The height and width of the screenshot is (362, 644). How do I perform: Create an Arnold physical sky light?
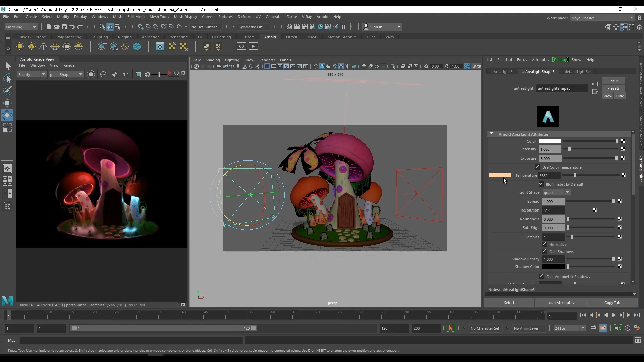79,46
